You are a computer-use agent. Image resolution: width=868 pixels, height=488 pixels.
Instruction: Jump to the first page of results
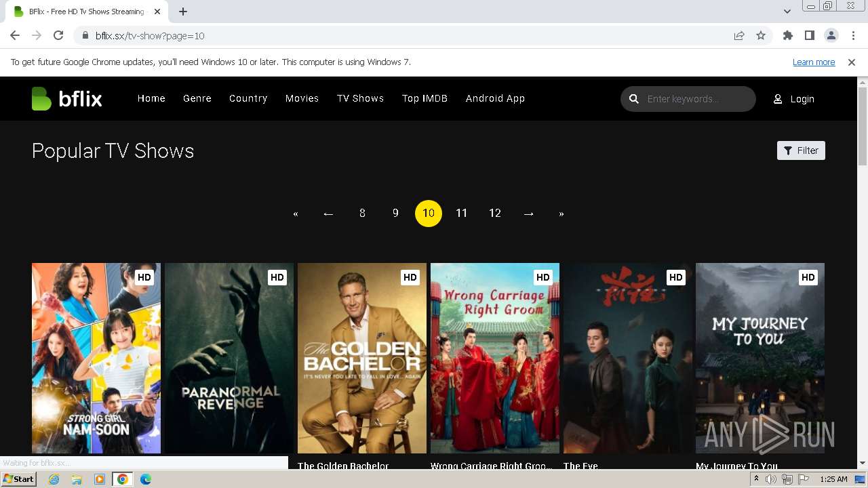click(296, 213)
